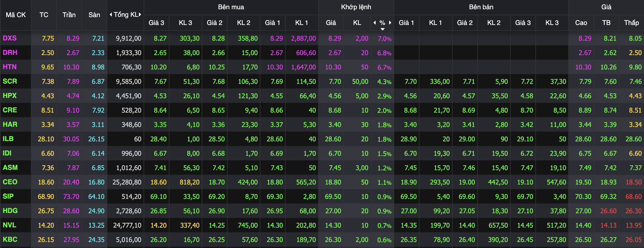Sort by Mã CK column header

(x=16, y=15)
